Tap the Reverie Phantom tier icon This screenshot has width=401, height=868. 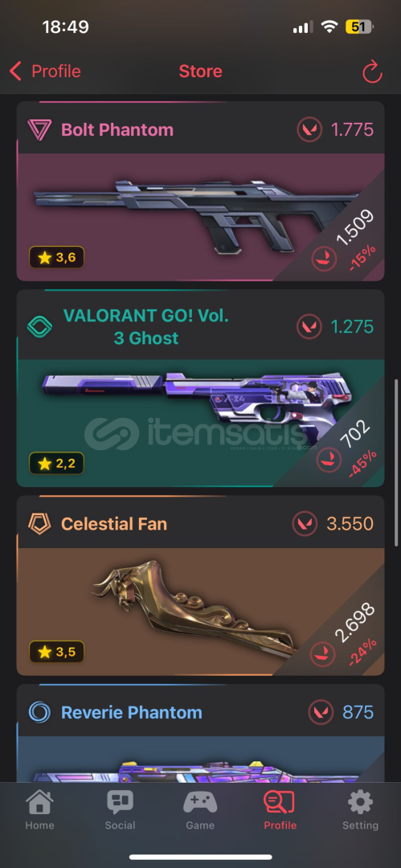pos(39,712)
